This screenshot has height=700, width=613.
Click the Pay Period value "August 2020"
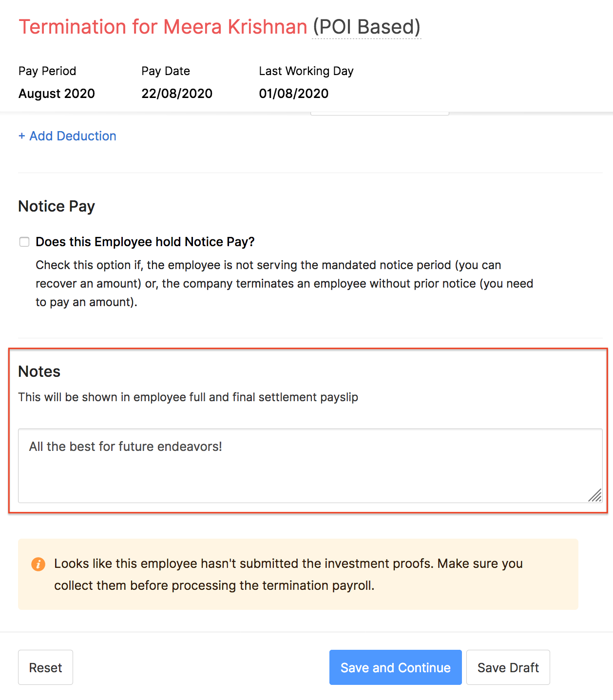pyautogui.click(x=57, y=94)
